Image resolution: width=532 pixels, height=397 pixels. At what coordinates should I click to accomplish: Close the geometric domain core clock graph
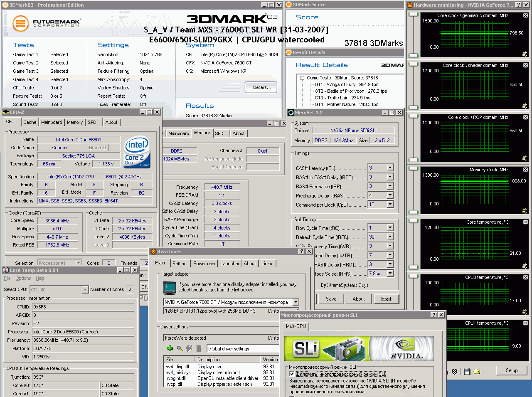pos(525,15)
